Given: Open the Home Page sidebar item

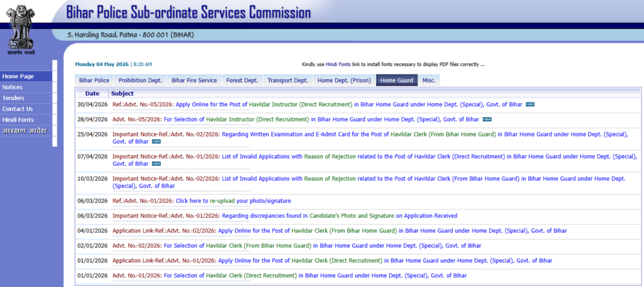Looking at the screenshot, I should (x=26, y=76).
